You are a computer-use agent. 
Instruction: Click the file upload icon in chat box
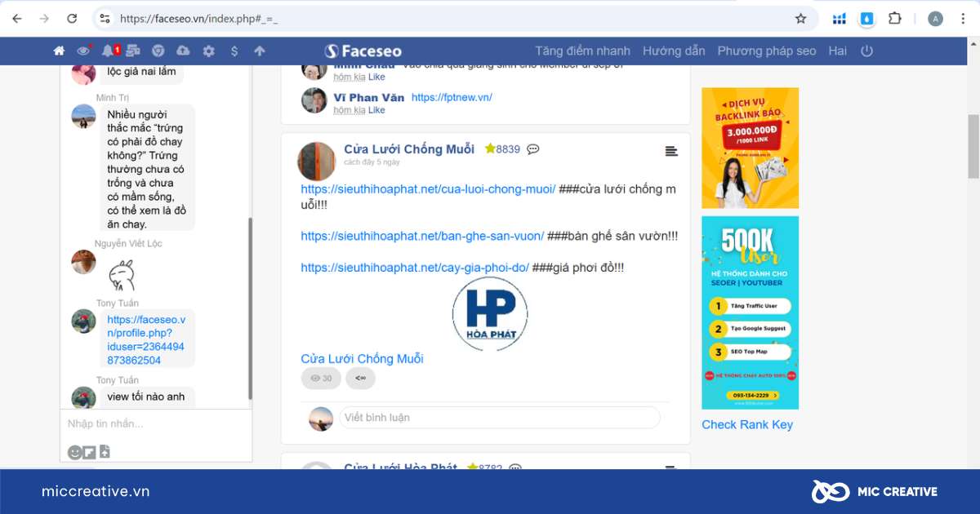coord(105,452)
